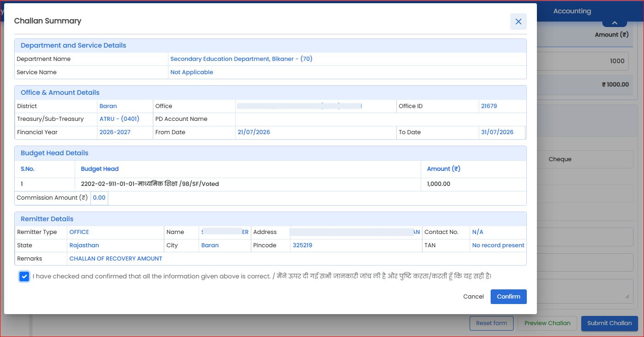Click the Remitter Details section heading
Screen dimensions: 644x337
coord(47,219)
